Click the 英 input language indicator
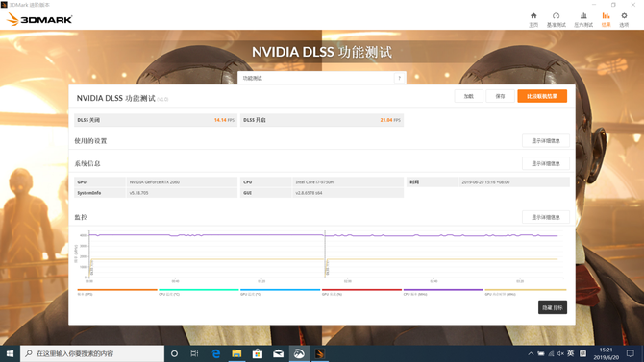The image size is (644, 362). [571, 353]
